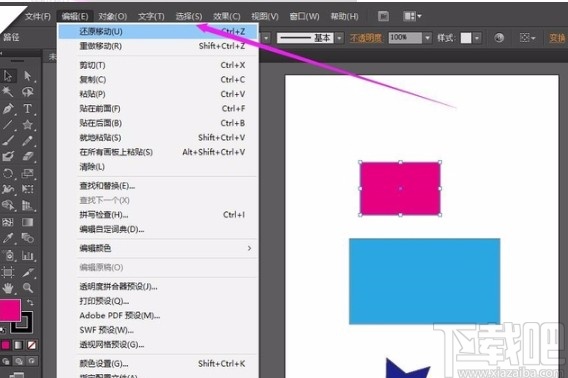Click the opacity 100% input field
This screenshot has height=378, width=568.
click(405, 38)
